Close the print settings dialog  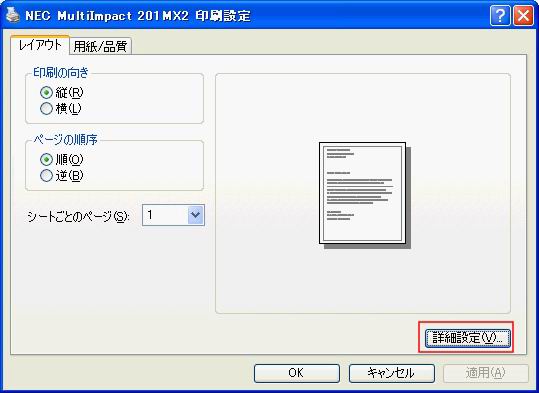(x=524, y=15)
